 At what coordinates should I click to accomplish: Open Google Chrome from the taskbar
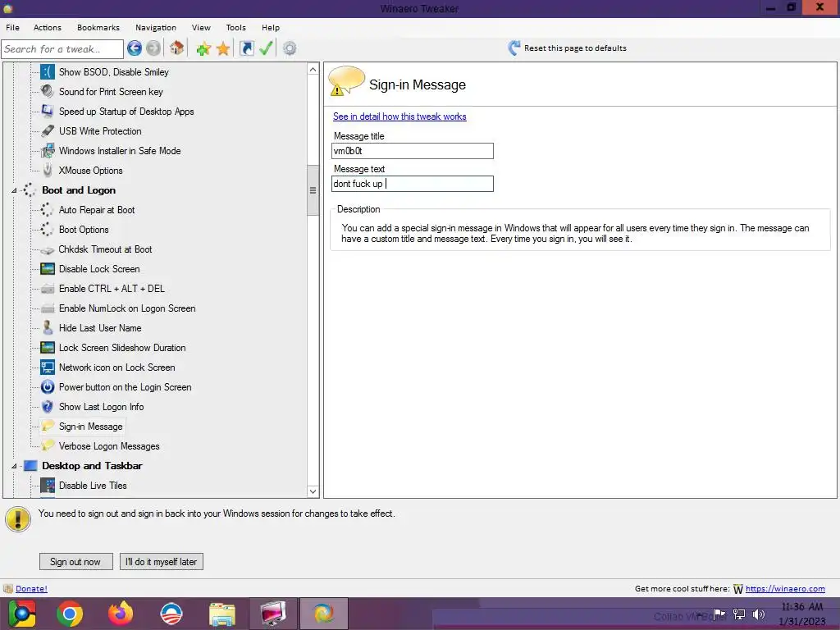click(x=70, y=614)
